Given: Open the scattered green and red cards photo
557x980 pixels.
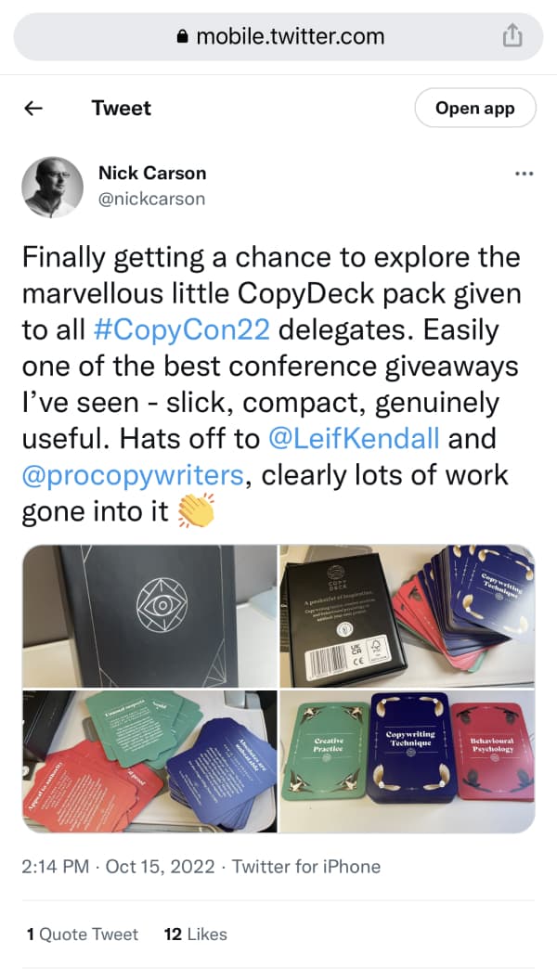Looking at the screenshot, I should [149, 761].
